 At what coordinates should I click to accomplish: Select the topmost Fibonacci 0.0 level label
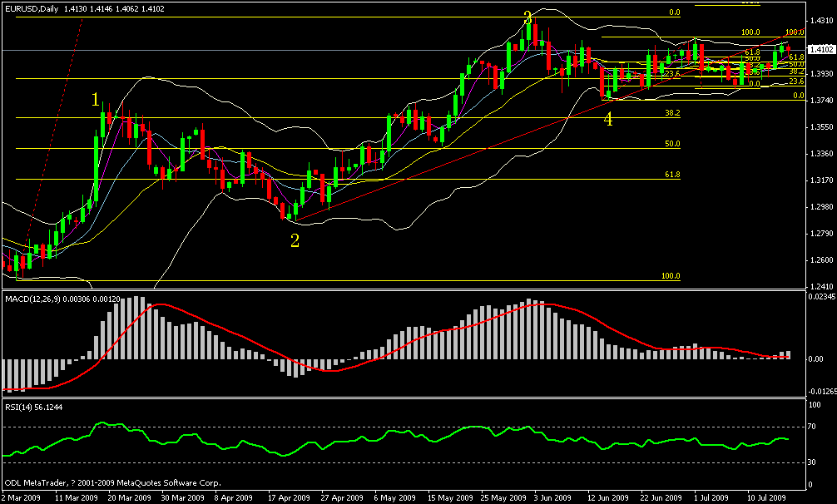click(x=674, y=12)
